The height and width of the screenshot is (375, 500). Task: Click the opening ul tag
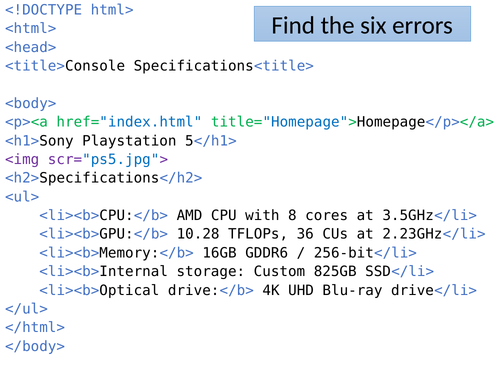(22, 197)
